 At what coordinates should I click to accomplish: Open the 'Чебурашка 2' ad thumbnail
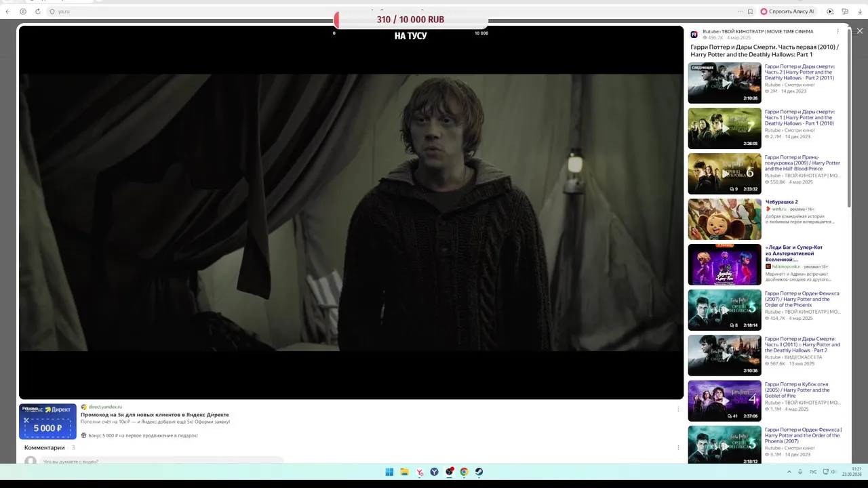click(x=724, y=219)
